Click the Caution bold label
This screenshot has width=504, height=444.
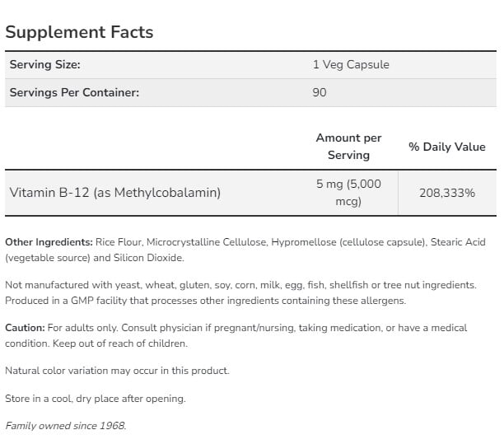pyautogui.click(x=25, y=328)
